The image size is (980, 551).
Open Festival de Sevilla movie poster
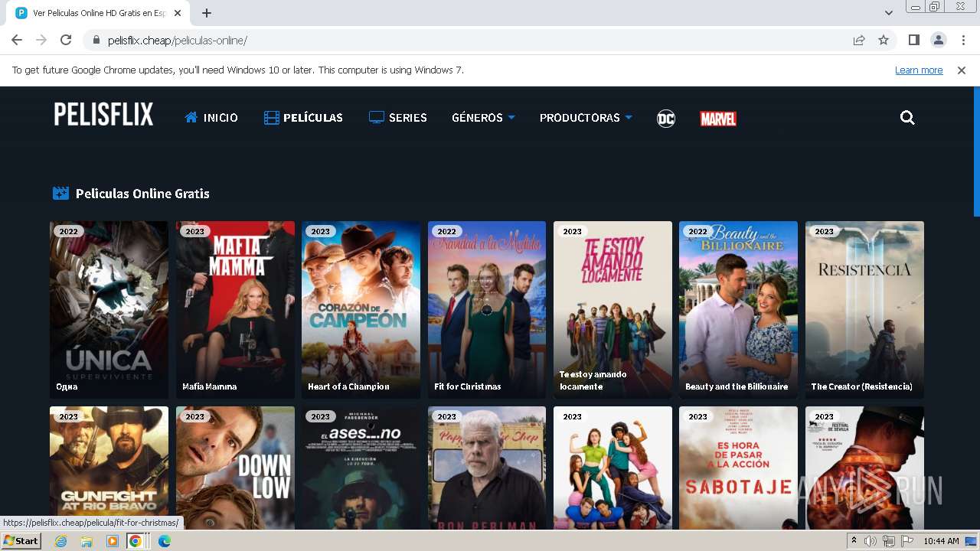pos(864,468)
